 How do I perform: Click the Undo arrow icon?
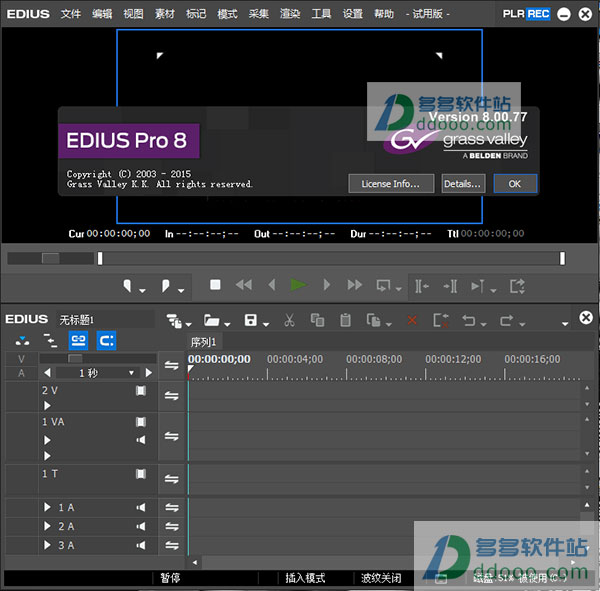click(x=469, y=320)
